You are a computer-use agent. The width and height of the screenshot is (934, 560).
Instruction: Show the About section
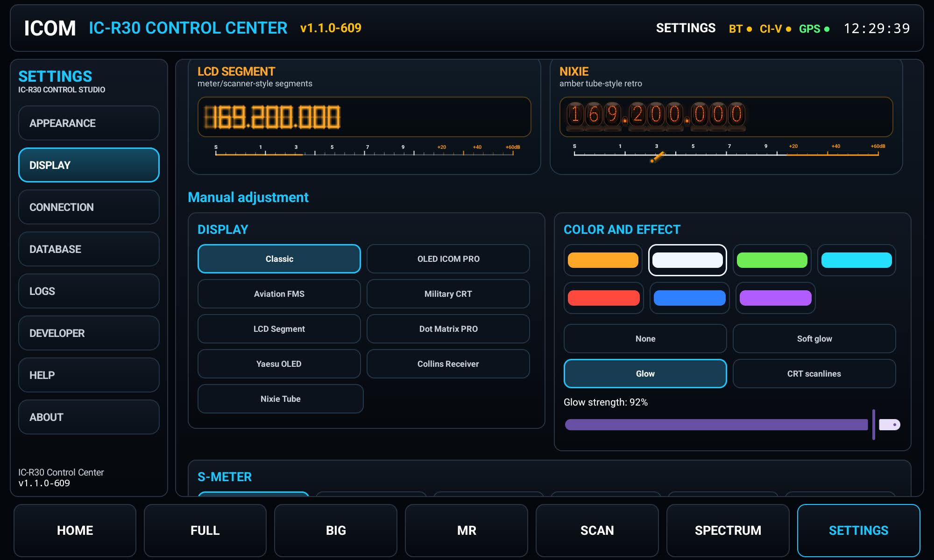[89, 417]
